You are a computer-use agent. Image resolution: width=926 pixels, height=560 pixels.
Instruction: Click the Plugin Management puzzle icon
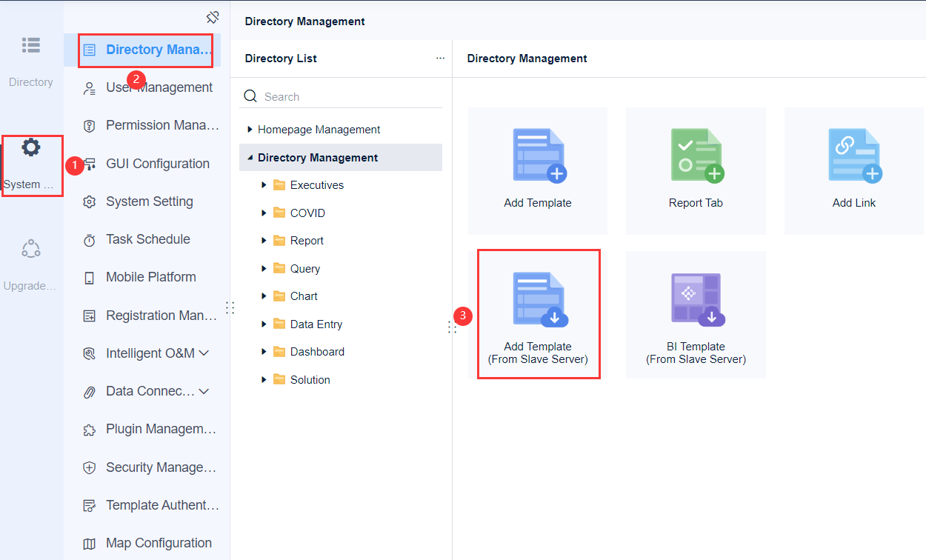tap(89, 429)
